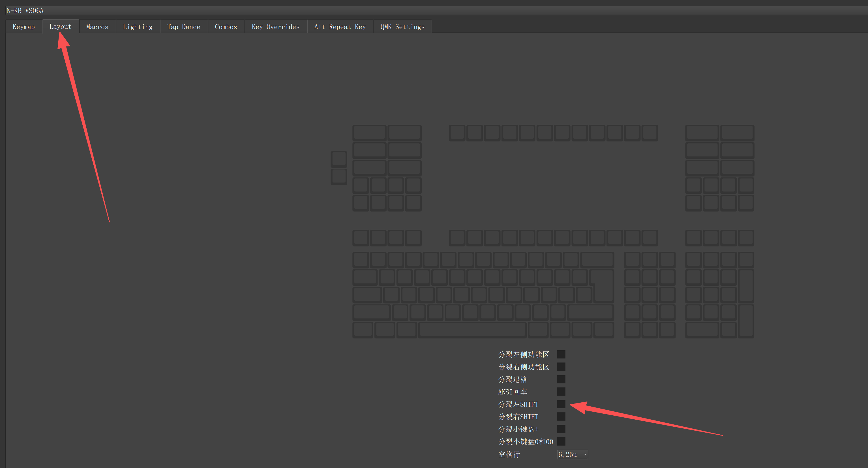Enable the 分裂左侧功能区 checkbox
The width and height of the screenshot is (868, 468).
(561, 354)
